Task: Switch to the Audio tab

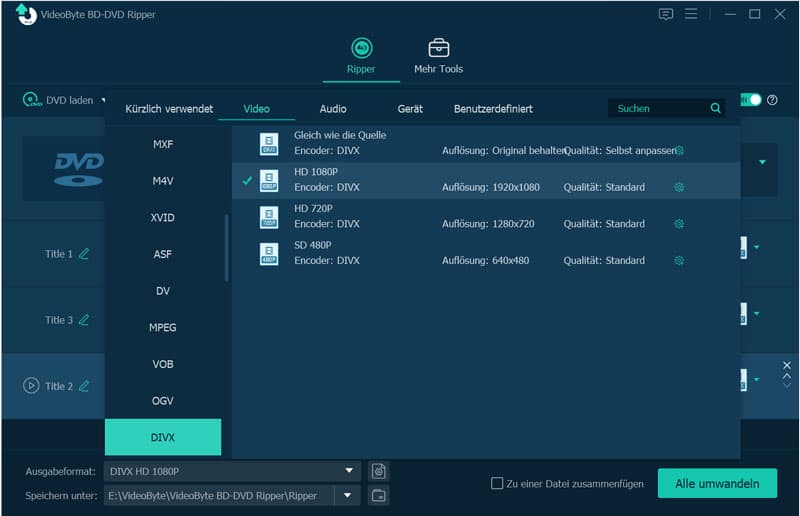Action: (333, 109)
